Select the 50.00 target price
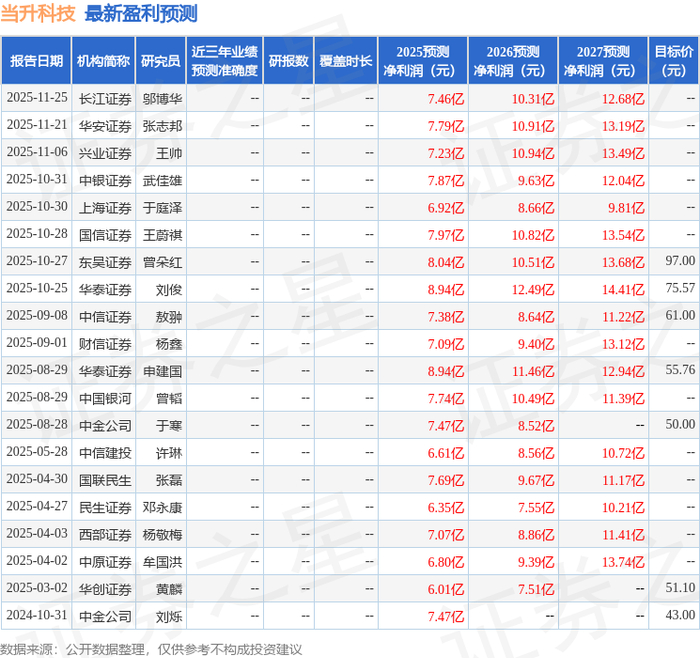The image size is (700, 658). click(680, 424)
